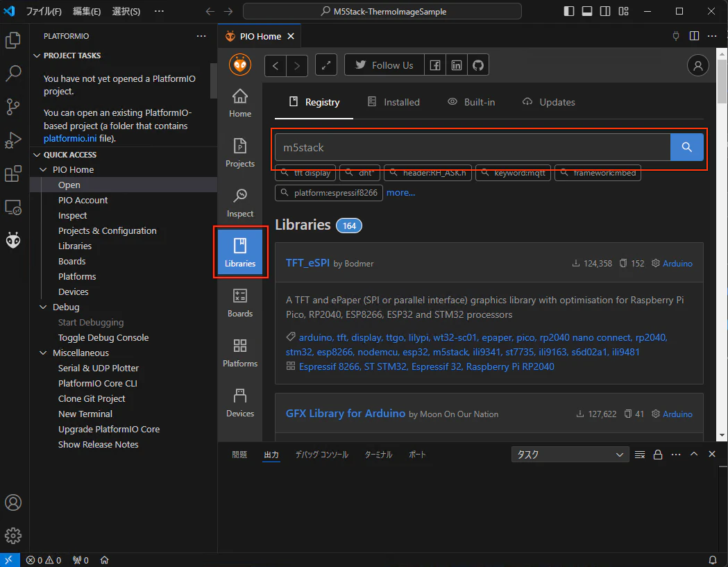Switch to the Installed tab

pos(393,102)
